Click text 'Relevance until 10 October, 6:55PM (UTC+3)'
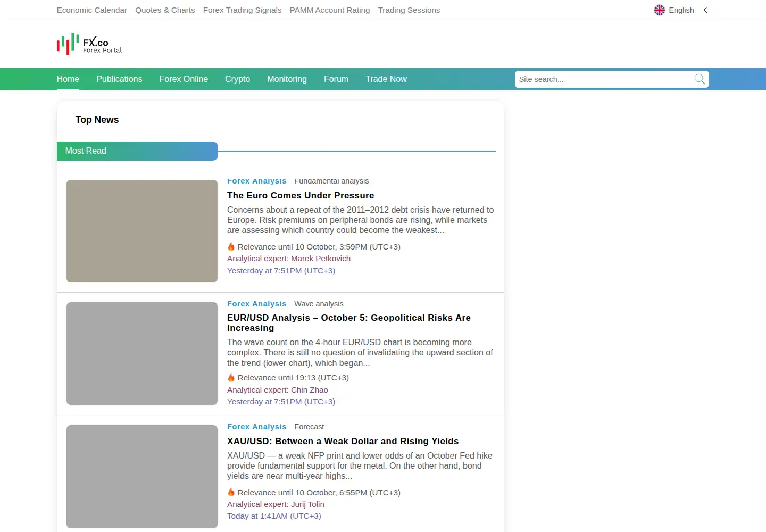The width and height of the screenshot is (766, 532). (x=319, y=493)
